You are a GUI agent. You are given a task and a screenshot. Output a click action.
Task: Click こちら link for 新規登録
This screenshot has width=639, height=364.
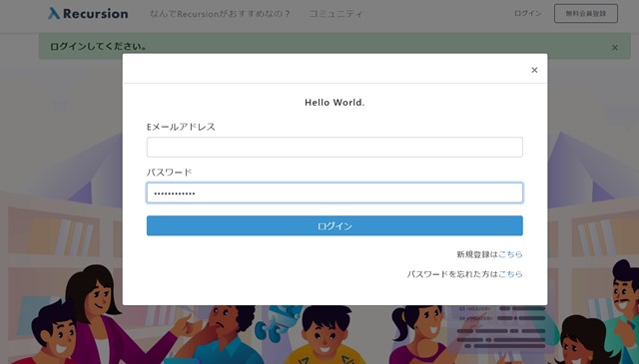510,254
